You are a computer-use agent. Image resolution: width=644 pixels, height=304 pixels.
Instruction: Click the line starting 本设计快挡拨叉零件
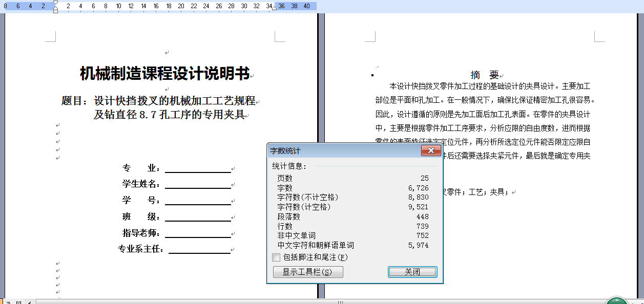point(490,86)
